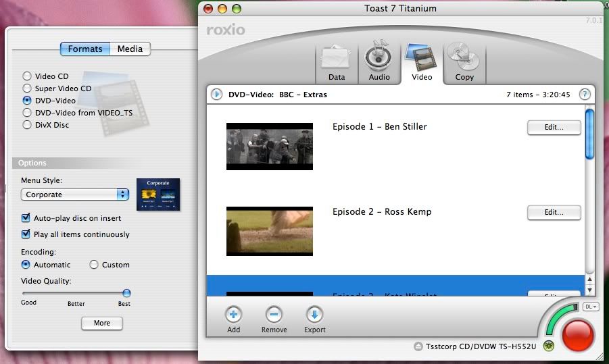
Task: Click the video list scrollbar thumb
Action: click(589, 134)
